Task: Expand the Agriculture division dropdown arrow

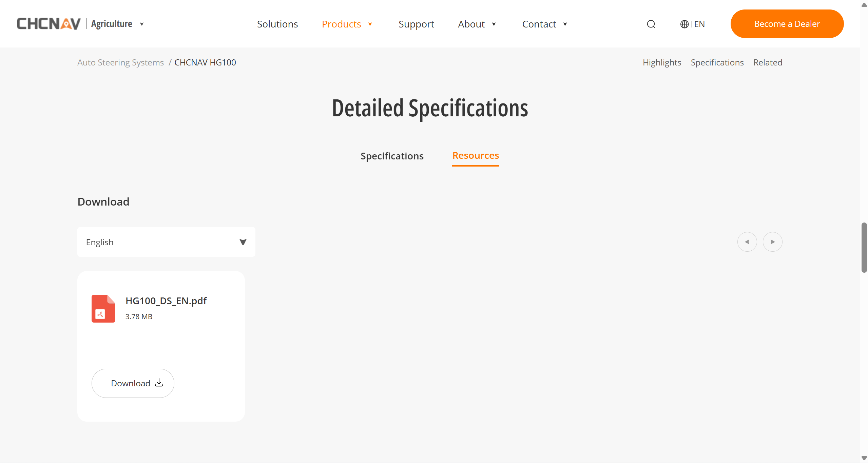Action: pyautogui.click(x=142, y=24)
